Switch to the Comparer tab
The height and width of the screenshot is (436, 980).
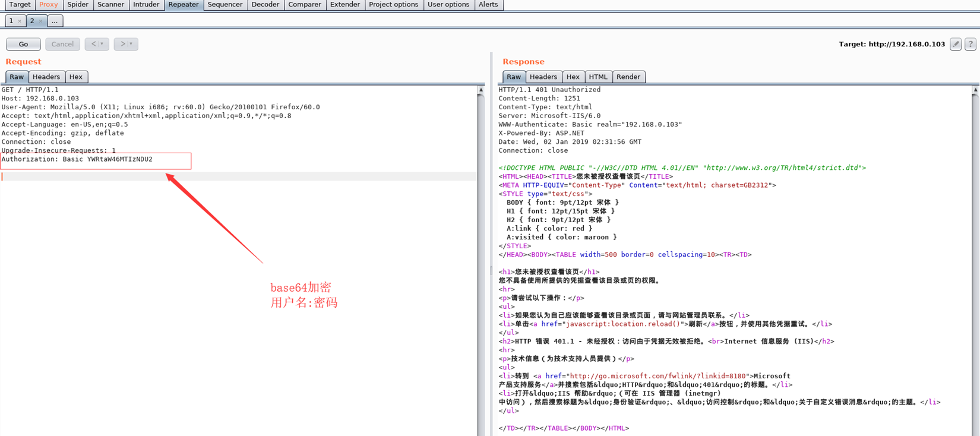coord(305,5)
